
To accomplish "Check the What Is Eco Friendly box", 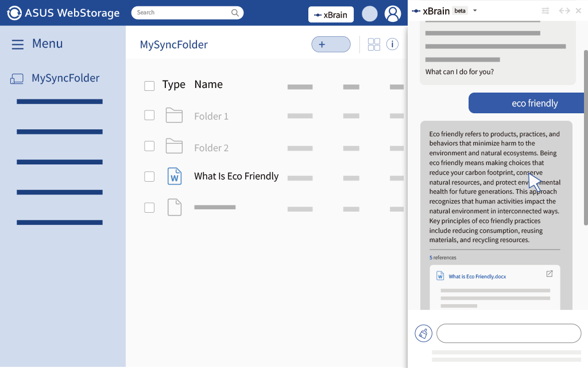I will pos(149,177).
